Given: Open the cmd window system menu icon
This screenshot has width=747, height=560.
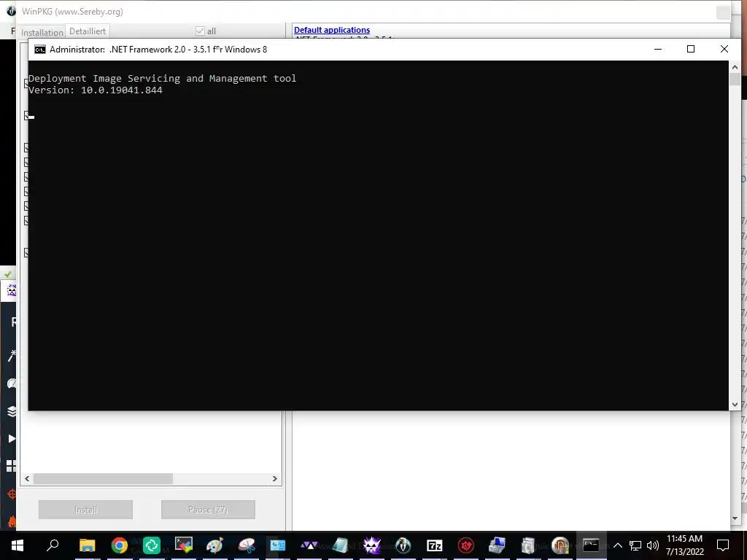Looking at the screenshot, I should coord(40,50).
